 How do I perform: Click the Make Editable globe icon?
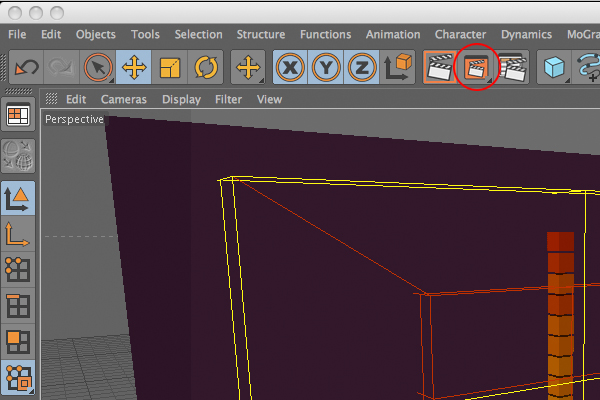click(x=18, y=155)
